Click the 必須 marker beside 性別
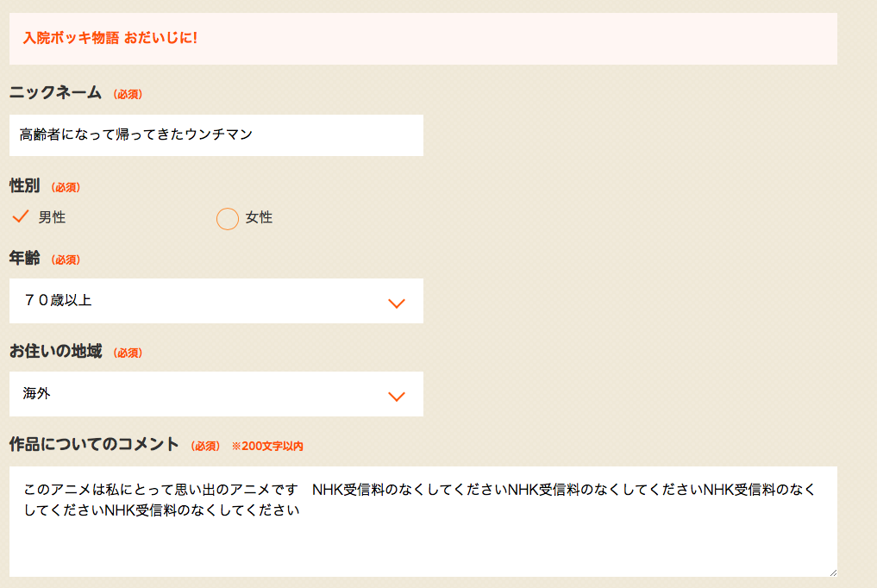Viewport: 877px width, 588px height. pyautogui.click(x=66, y=187)
